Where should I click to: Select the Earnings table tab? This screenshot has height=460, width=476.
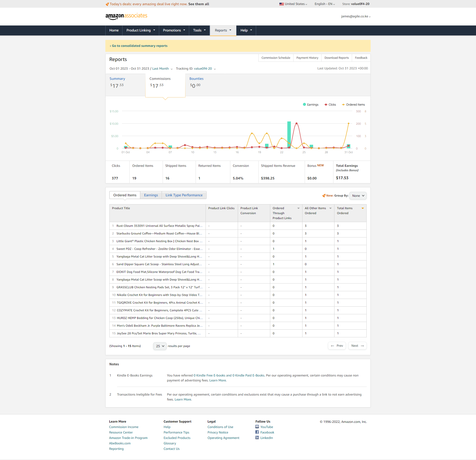tap(151, 195)
